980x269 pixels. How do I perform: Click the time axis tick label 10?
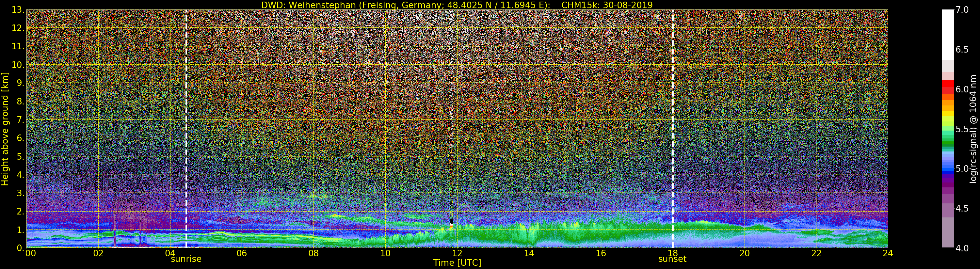tap(385, 253)
